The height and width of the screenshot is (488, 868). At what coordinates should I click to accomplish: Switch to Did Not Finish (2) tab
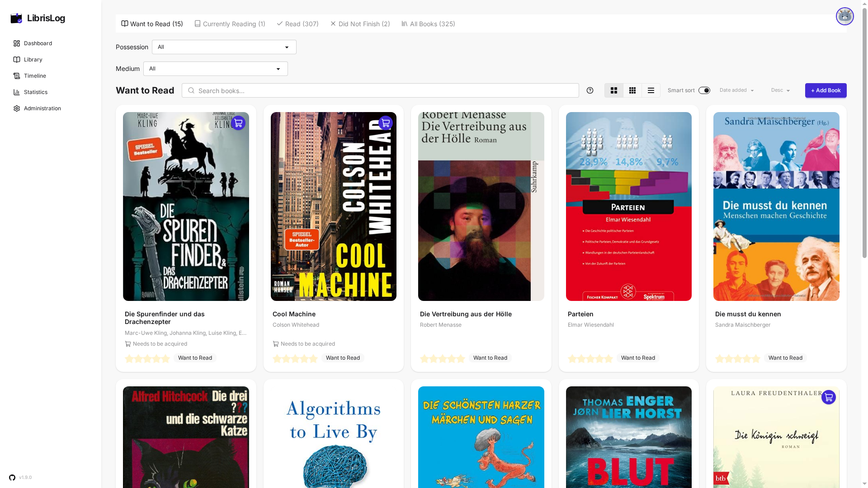360,23
